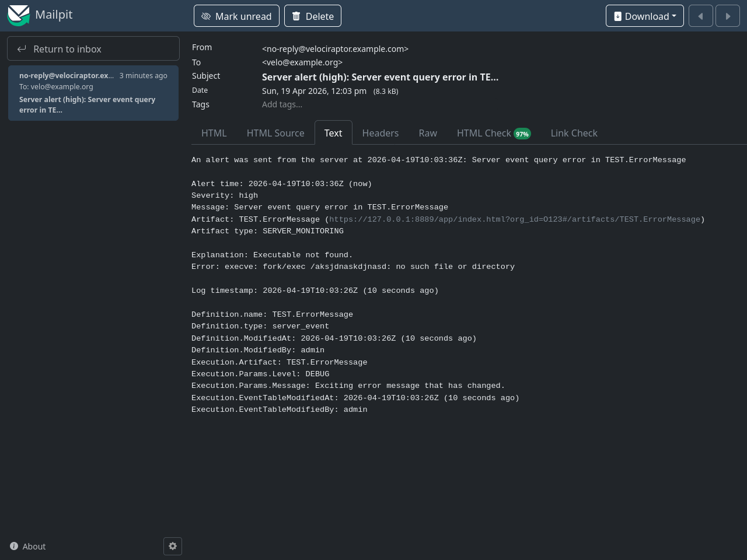This screenshot has height=560, width=747.
Task: Click the sender address no-reply@velociraptor.example.com
Action: [335, 49]
